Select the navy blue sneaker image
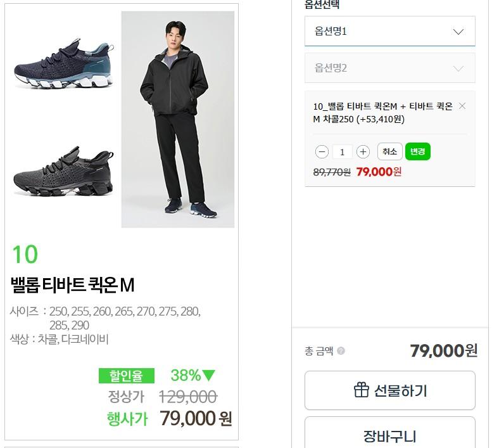Screen dimensions: 492x448 [63, 64]
